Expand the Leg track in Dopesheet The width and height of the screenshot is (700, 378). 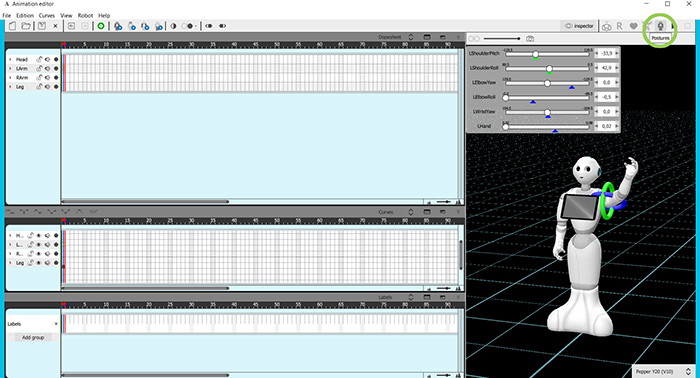coord(10,87)
